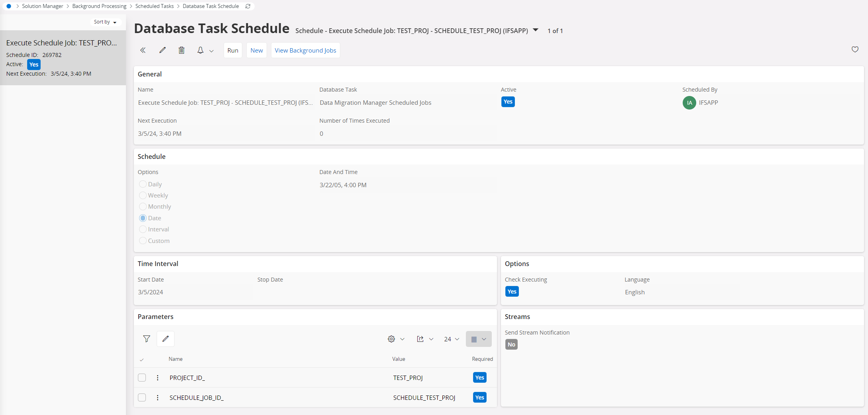Click the refresh icon in breadcrumb
The width and height of the screenshot is (868, 415).
coord(248,6)
